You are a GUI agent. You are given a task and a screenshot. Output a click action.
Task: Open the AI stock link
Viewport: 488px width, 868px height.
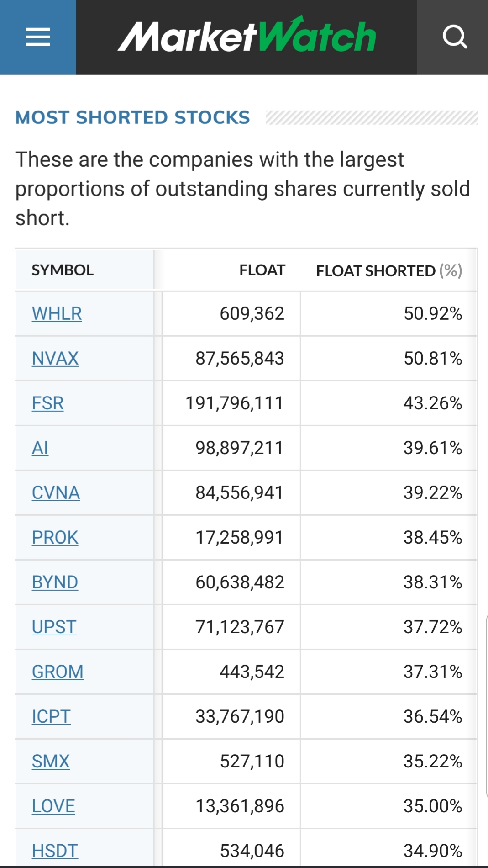pyautogui.click(x=40, y=448)
